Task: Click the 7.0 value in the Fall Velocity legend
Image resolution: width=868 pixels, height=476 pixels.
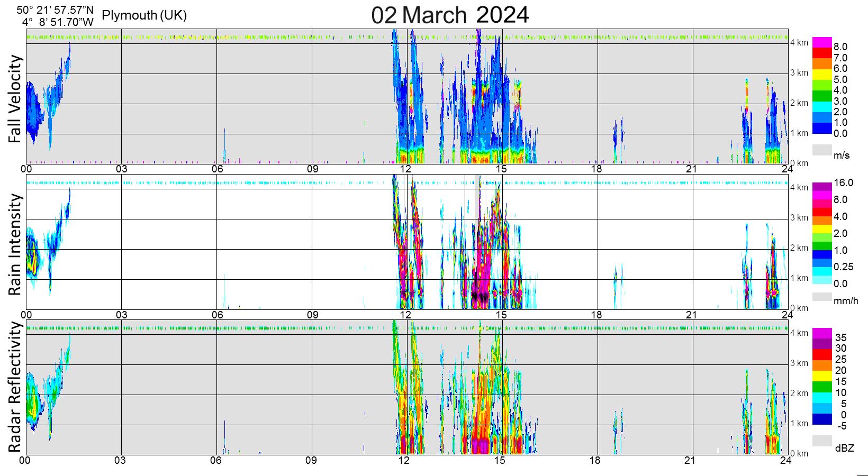Action: coord(840,58)
